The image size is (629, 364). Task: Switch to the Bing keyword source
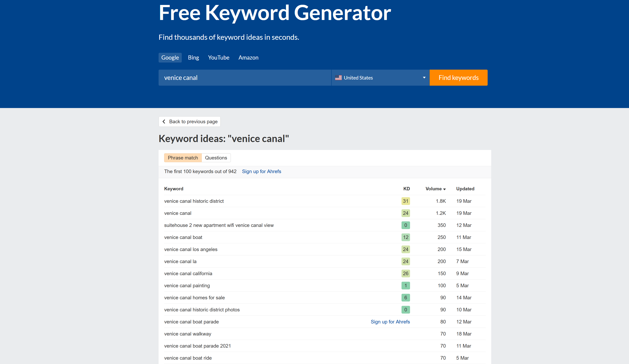pos(193,57)
